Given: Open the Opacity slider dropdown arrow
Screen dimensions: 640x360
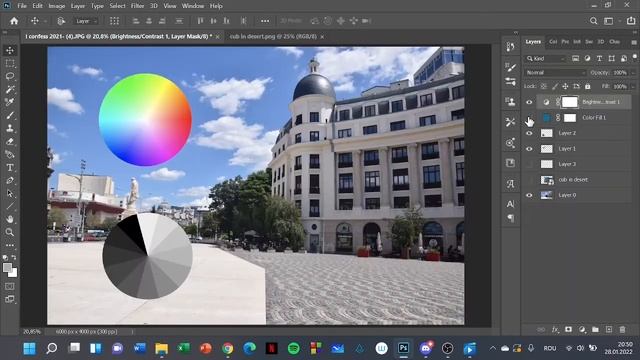Looking at the screenshot, I should pos(633,73).
